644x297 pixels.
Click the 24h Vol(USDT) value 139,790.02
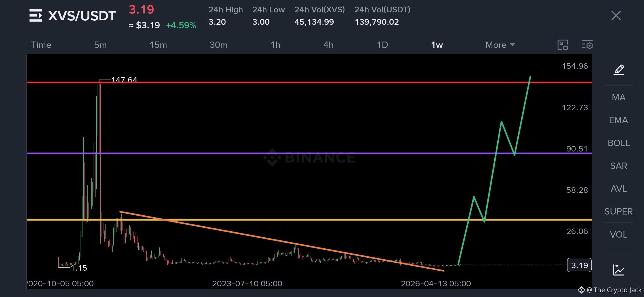coord(377,22)
